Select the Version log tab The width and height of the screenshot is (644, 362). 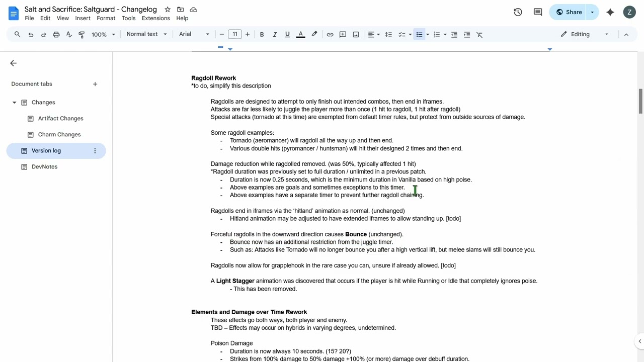click(x=46, y=150)
